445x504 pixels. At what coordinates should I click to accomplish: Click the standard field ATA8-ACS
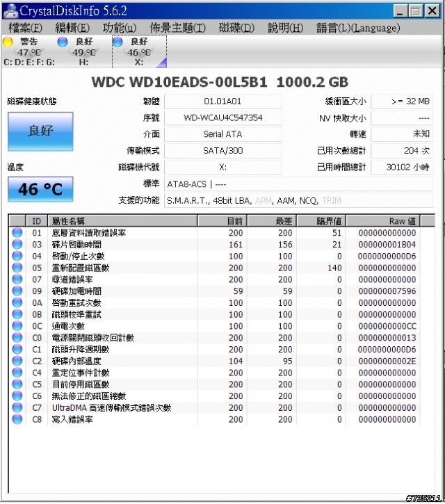pos(298,184)
